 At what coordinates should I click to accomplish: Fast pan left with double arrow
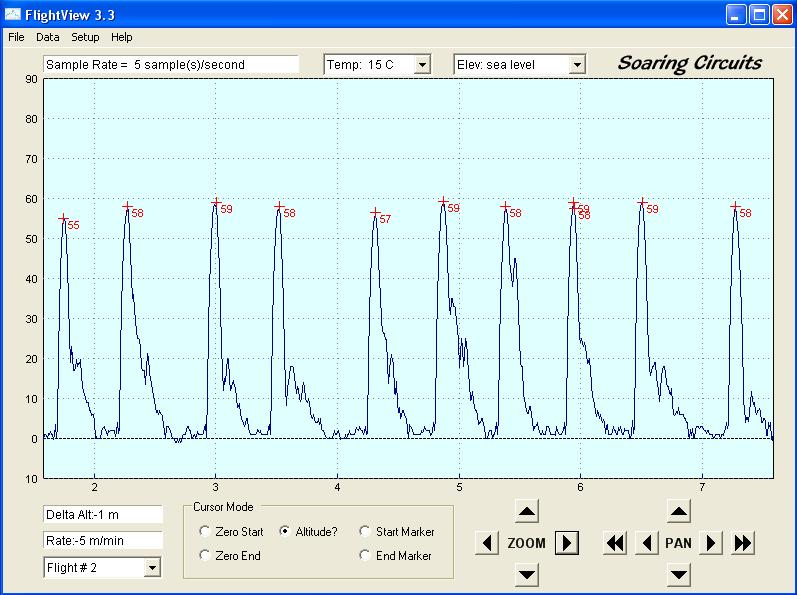click(x=615, y=543)
